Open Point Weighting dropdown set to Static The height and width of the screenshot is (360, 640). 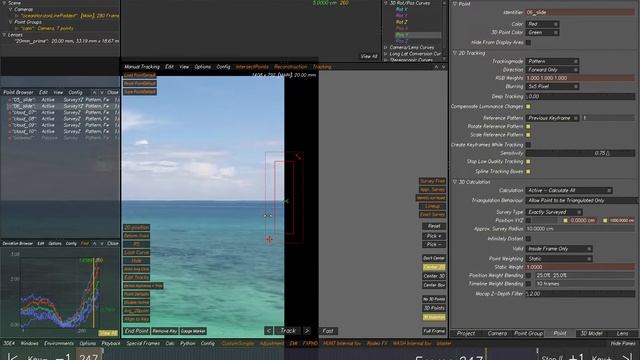pos(559,259)
